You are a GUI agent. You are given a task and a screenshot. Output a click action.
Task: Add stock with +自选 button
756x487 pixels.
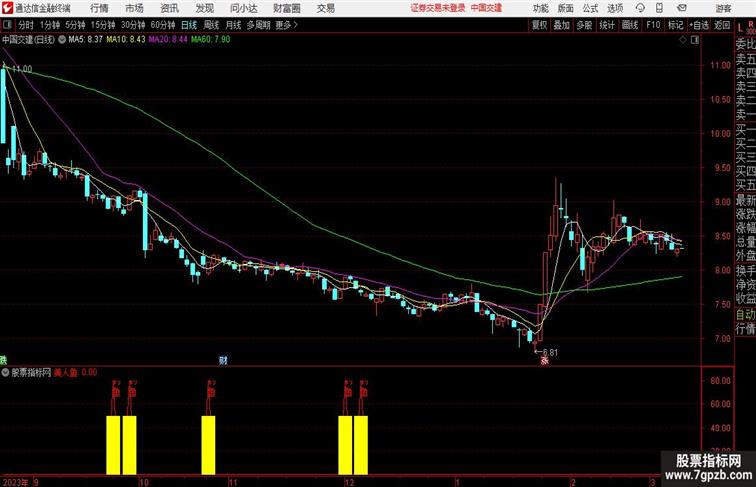[x=699, y=25]
